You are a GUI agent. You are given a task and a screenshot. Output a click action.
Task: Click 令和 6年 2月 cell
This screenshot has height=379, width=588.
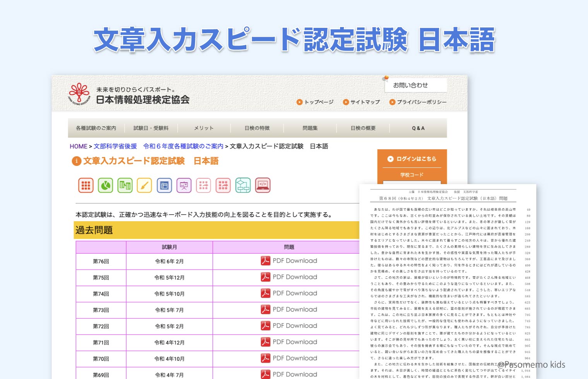169,261
